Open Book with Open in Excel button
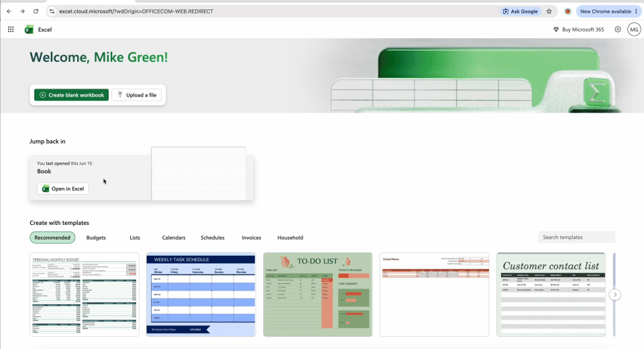 click(63, 189)
